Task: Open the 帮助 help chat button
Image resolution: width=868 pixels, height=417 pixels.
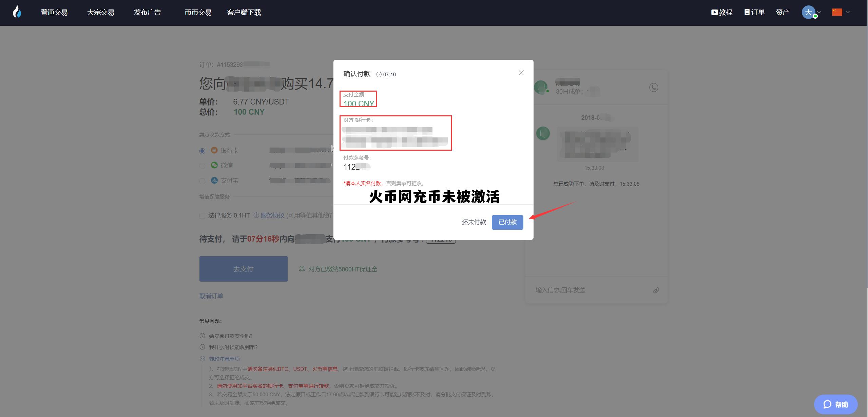Action: point(836,404)
